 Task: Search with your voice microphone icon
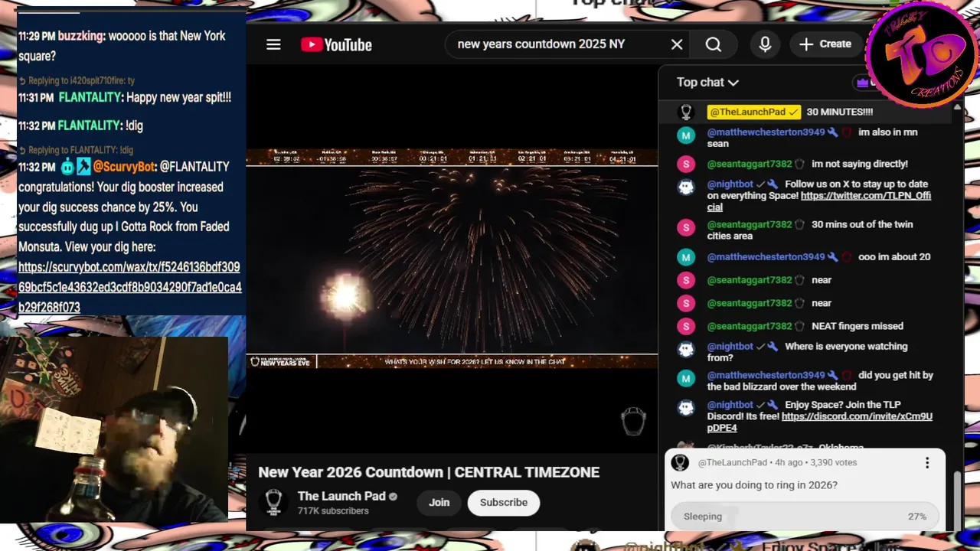[x=765, y=44]
